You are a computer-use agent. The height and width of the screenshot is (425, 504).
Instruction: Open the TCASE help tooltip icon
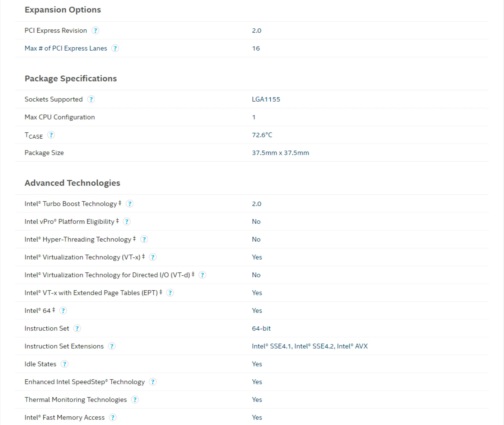(x=51, y=135)
